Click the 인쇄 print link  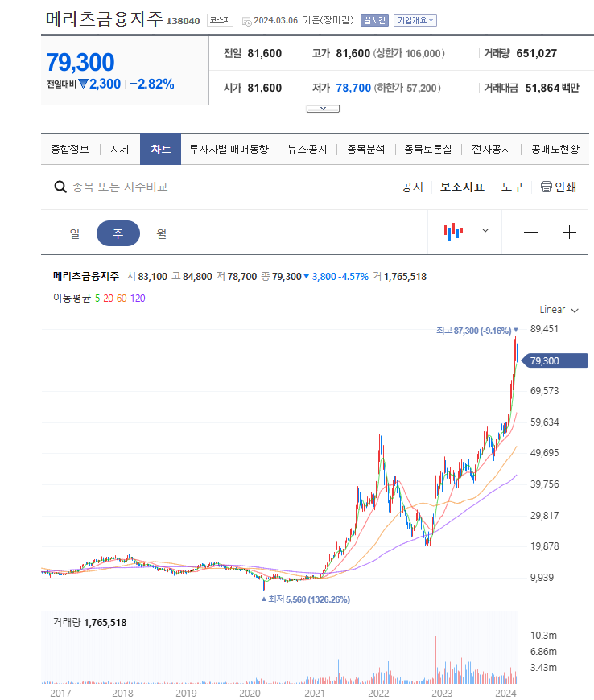tap(565, 187)
